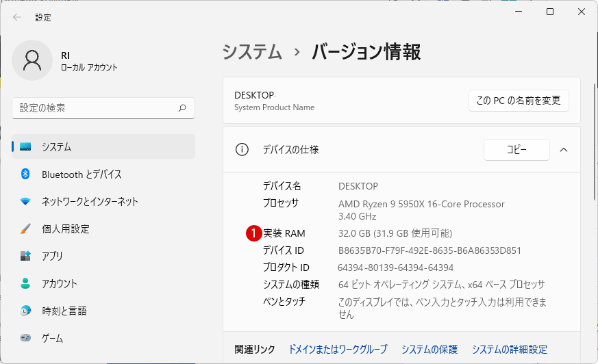
Task: Click the 関連リンク label
Action: pyautogui.click(x=255, y=349)
